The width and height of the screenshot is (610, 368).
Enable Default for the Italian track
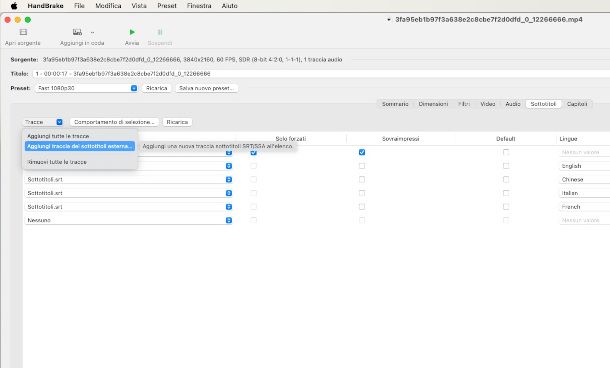(x=506, y=193)
